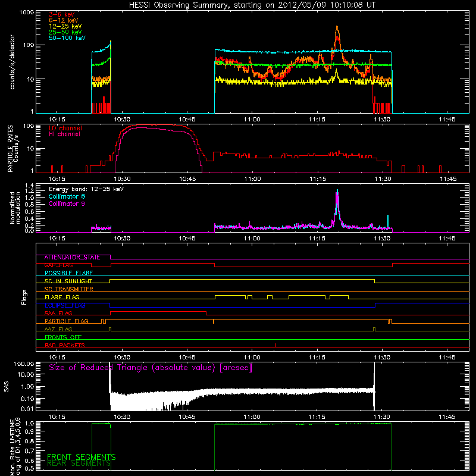Viewport: 476px width, 476px height.
Task: Select the 25-50 keV legend entry
Action: point(65,32)
